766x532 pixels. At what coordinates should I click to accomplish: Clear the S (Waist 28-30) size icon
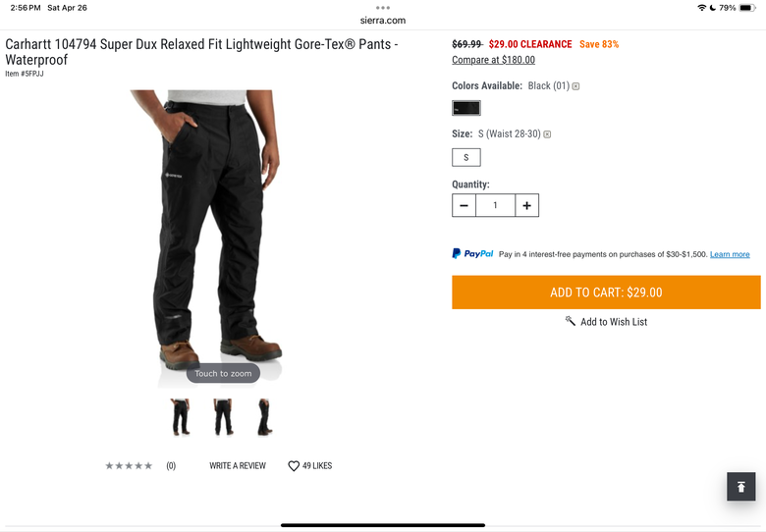click(x=547, y=134)
